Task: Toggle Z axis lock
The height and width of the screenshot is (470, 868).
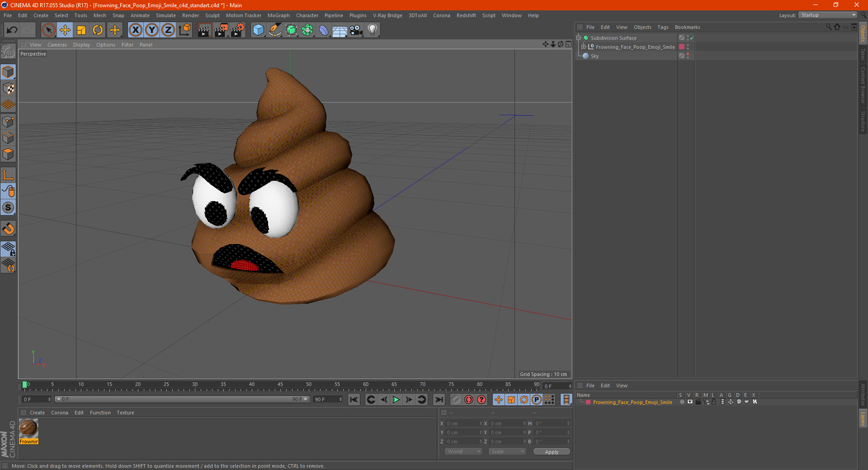Action: [168, 30]
